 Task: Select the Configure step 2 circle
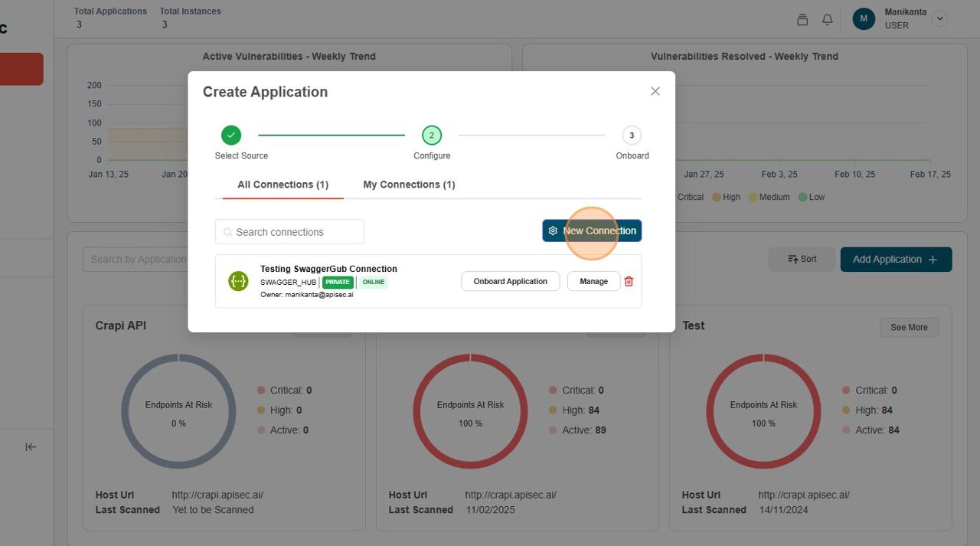pyautogui.click(x=431, y=136)
